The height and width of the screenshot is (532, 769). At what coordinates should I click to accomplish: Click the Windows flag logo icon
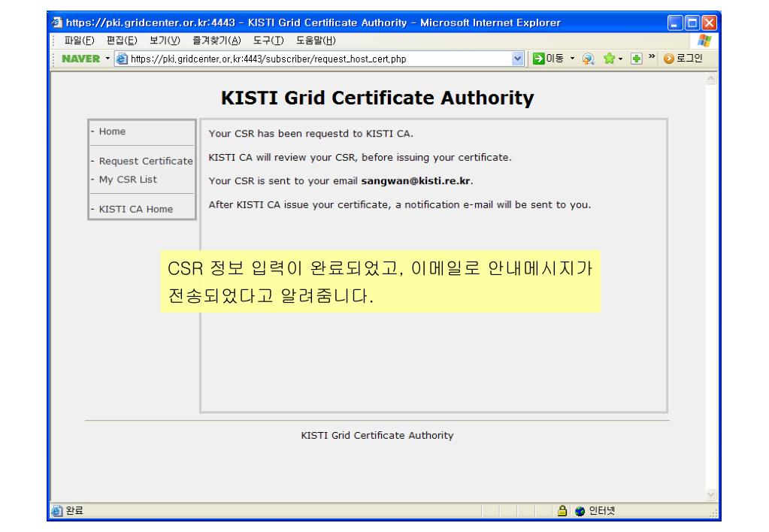point(704,41)
